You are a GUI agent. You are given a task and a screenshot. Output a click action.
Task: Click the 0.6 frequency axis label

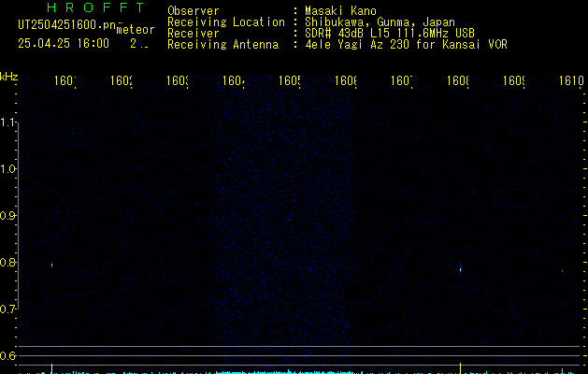coord(8,355)
